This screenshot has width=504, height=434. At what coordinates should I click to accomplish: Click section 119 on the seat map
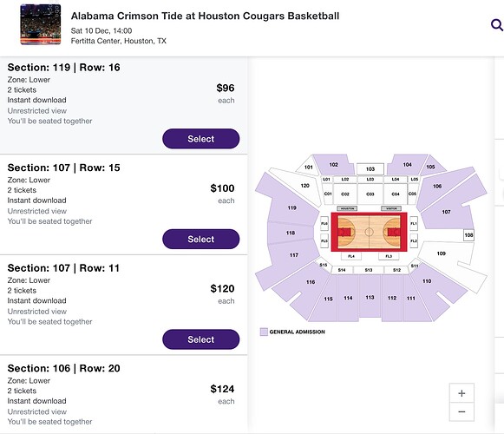pyautogui.click(x=291, y=207)
